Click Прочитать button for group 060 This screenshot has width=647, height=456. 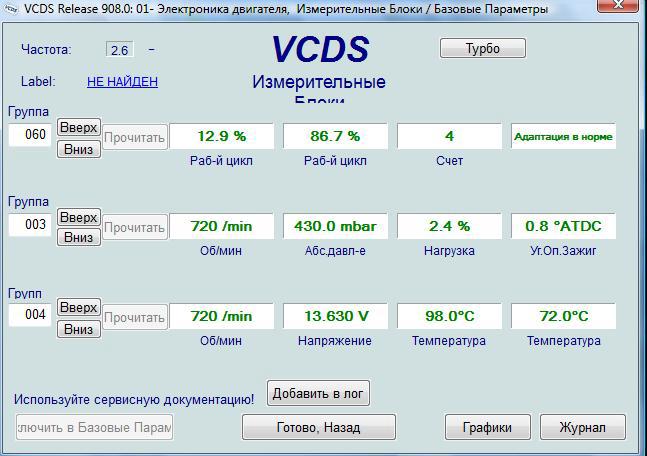coord(134,138)
